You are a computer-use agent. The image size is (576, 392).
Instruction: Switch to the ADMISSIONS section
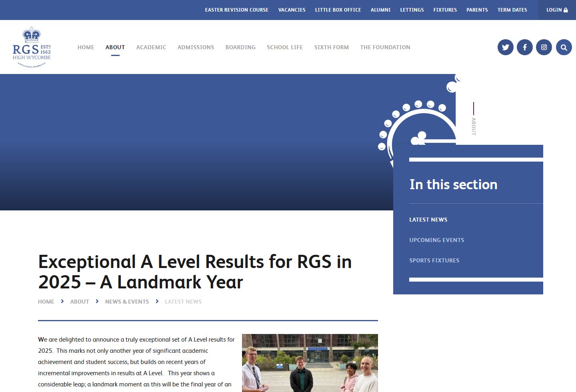point(196,47)
